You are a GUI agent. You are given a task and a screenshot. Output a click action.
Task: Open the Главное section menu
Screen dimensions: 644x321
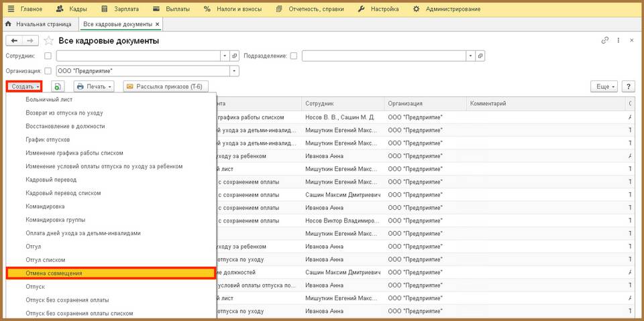click(x=25, y=9)
